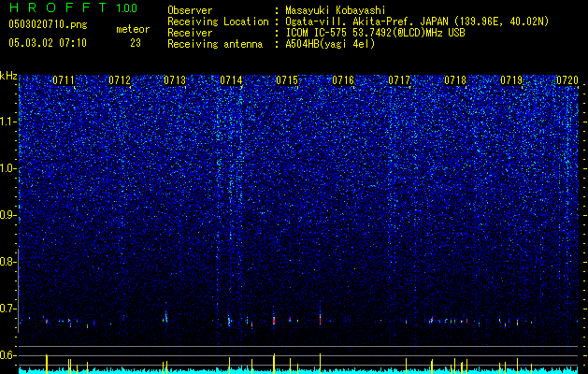Click the kHz axis unit label
This screenshot has width=588, height=374.
8,76
